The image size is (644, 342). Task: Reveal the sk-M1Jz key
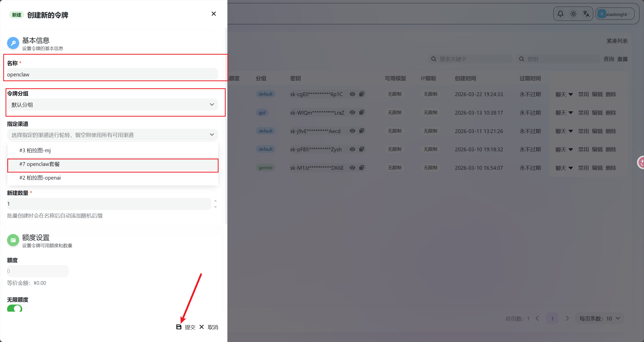pyautogui.click(x=352, y=168)
